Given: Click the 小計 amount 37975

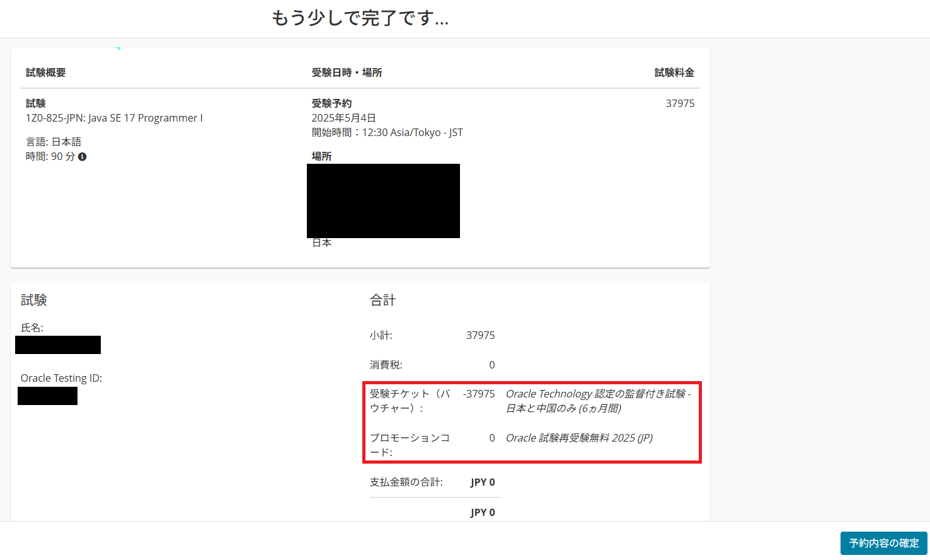Looking at the screenshot, I should point(480,335).
